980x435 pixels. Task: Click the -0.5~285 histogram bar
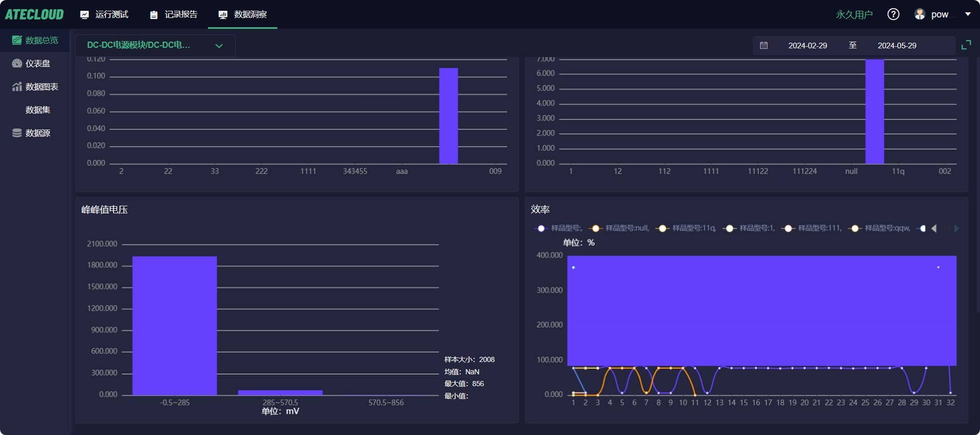[175, 325]
